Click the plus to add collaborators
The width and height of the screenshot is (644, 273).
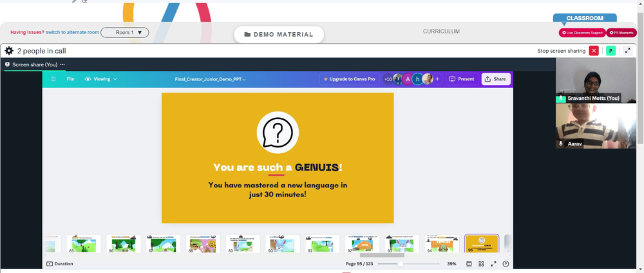click(x=437, y=79)
